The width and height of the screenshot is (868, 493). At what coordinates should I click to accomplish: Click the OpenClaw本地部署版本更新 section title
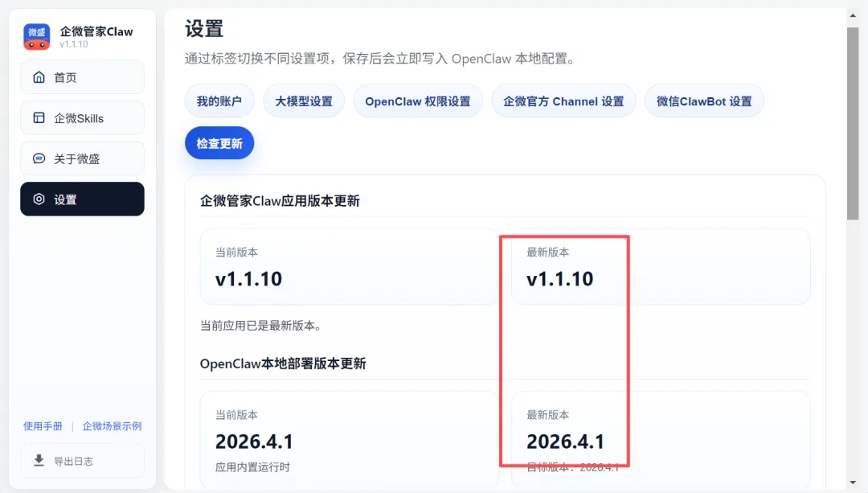click(283, 364)
